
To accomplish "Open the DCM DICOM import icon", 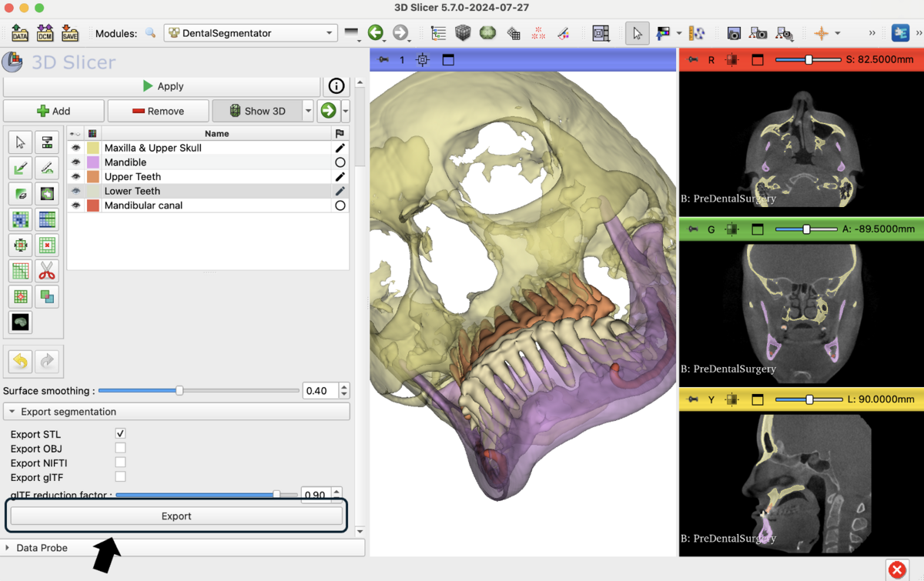I will 45,33.
